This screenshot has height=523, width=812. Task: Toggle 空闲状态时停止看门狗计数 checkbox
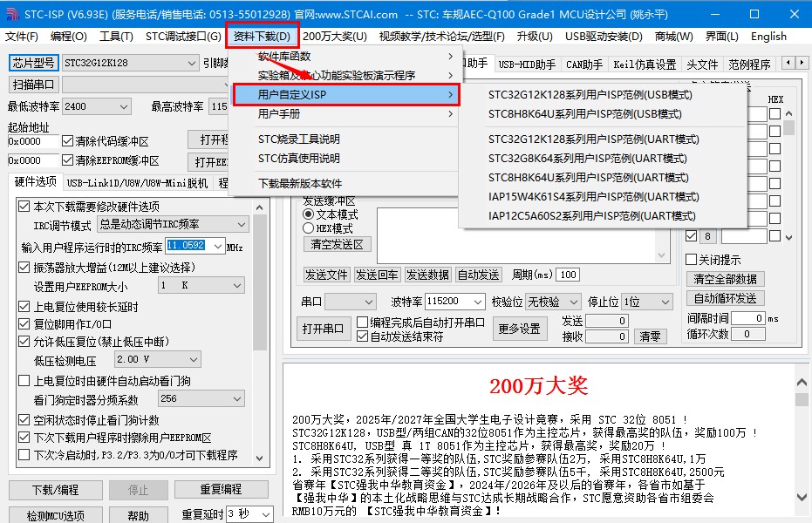24,419
